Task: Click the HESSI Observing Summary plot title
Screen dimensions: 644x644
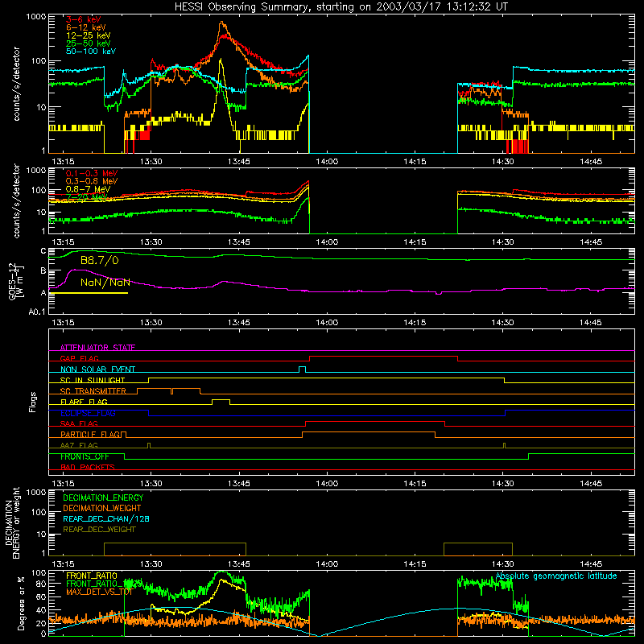Action: coord(341,7)
